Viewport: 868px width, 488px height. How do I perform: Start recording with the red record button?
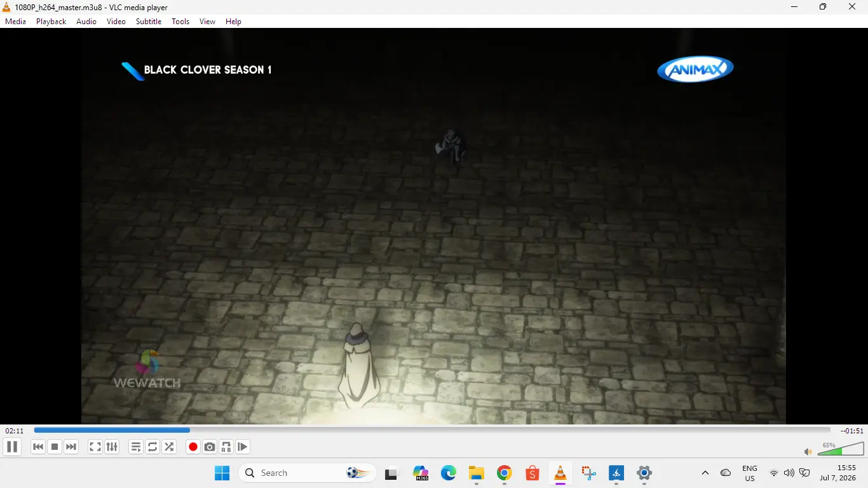[193, 447]
